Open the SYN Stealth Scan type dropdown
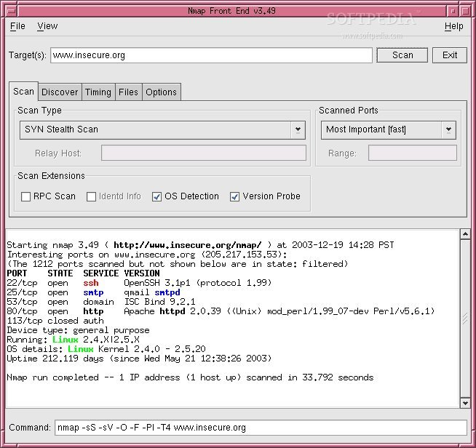 pos(162,130)
